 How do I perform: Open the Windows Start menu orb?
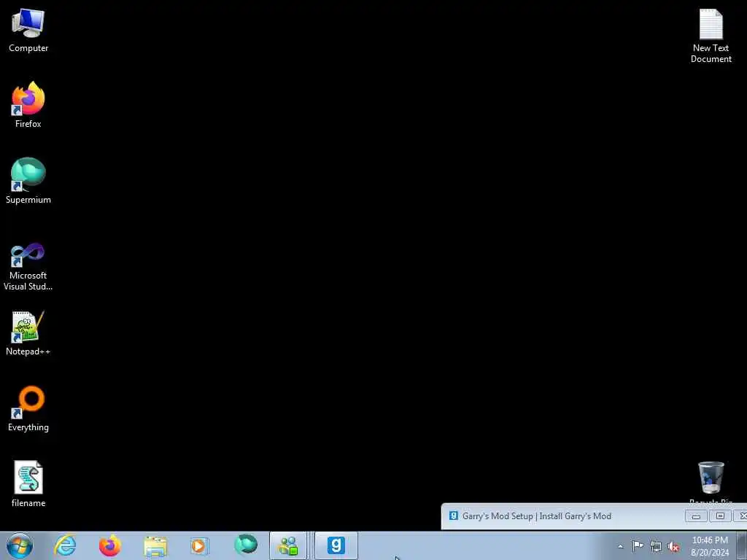click(x=20, y=545)
